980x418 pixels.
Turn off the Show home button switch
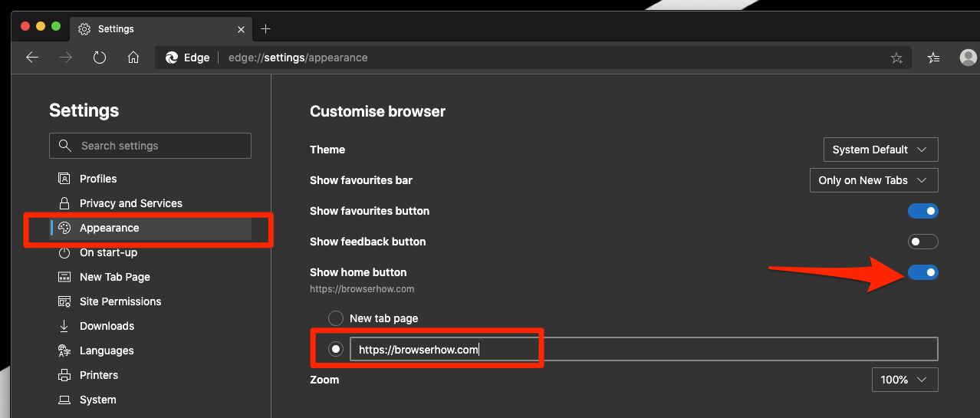[x=922, y=272]
